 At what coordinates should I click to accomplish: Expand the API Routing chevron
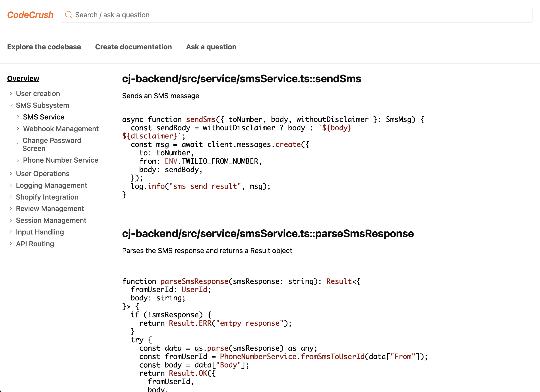coord(10,244)
